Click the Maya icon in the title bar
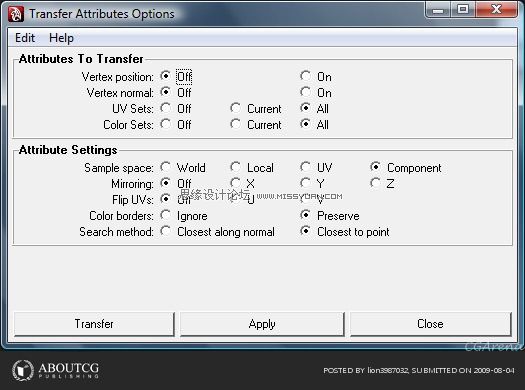Viewport: 525px width, 390px height. click(x=15, y=14)
